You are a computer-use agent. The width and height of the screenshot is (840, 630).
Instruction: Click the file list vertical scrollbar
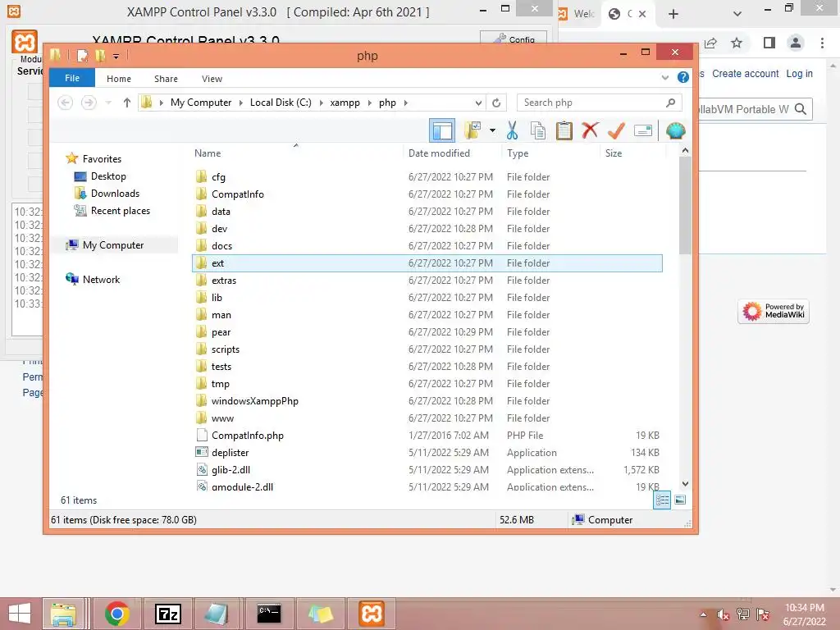(x=685, y=205)
